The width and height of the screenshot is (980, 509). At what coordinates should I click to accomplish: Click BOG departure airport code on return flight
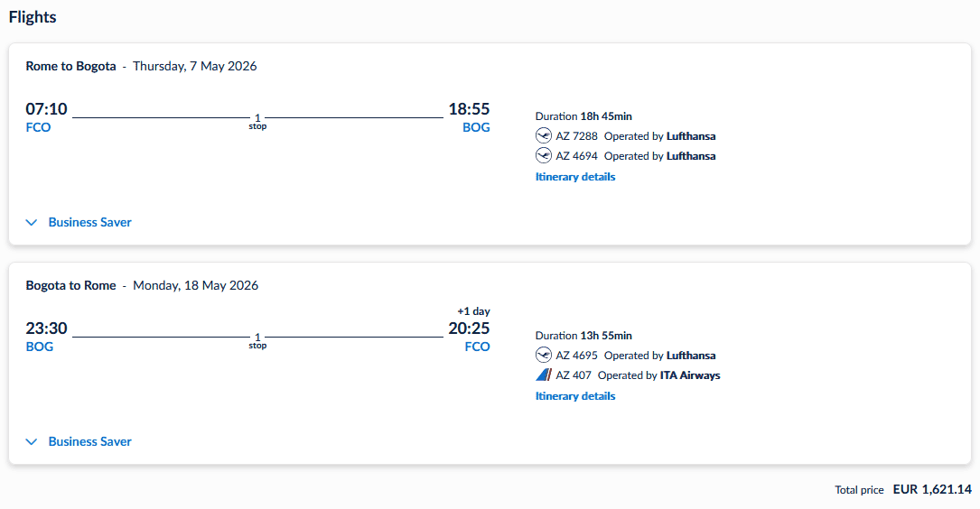[x=39, y=347]
